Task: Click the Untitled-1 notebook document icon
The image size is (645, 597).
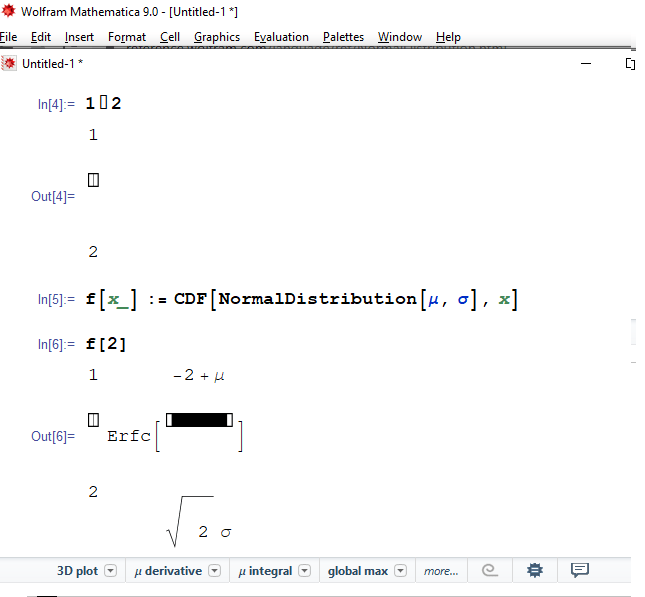Action: (x=9, y=63)
